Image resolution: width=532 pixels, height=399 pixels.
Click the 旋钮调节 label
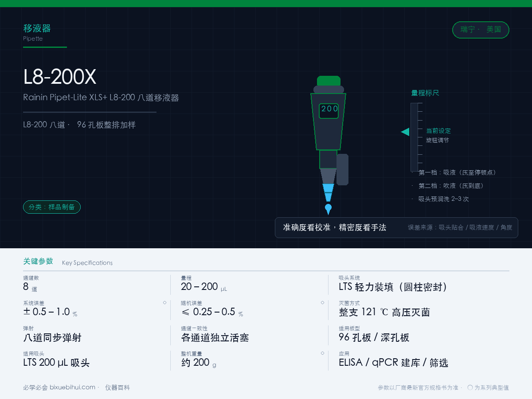[x=437, y=140]
